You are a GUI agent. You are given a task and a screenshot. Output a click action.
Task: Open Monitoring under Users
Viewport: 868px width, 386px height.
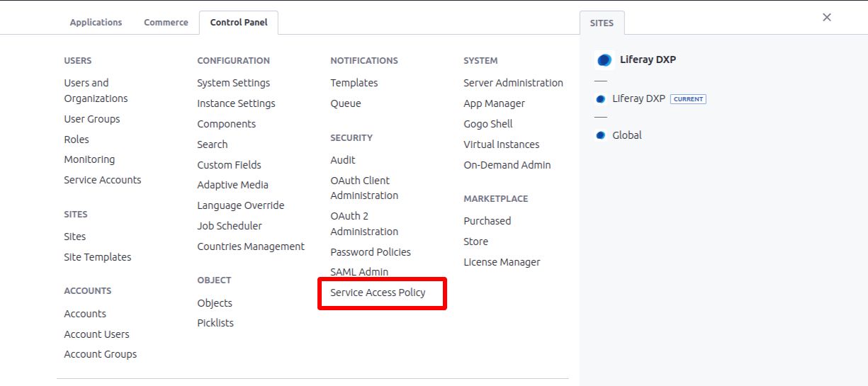click(89, 159)
